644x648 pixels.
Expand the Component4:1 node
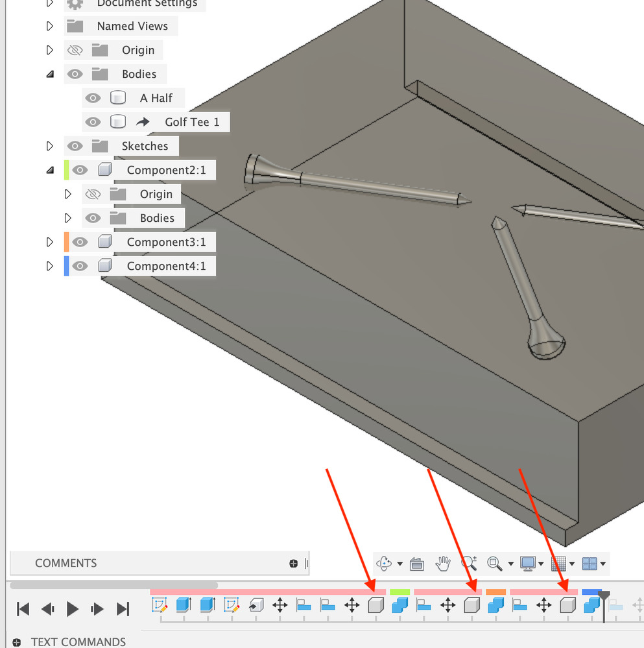tap(49, 266)
